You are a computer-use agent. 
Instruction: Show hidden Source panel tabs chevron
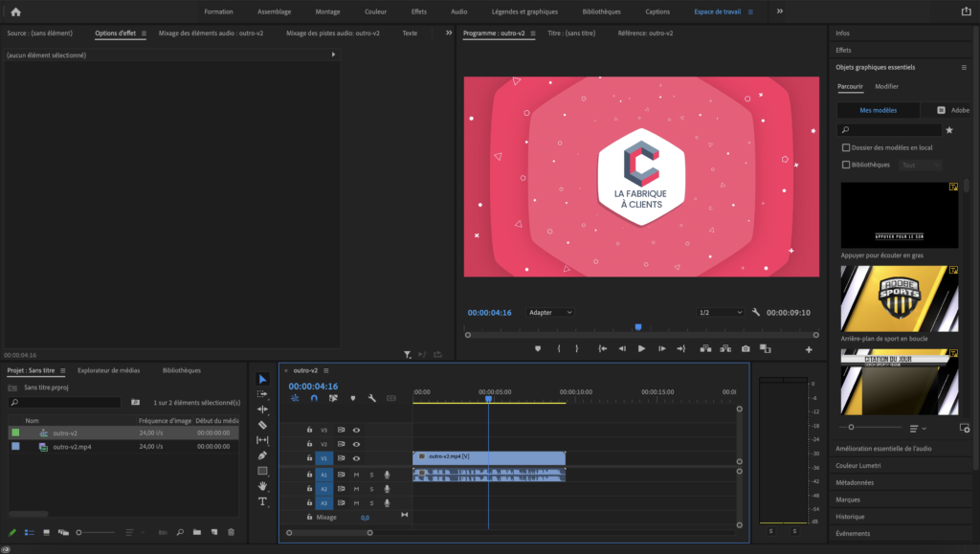[x=449, y=33]
